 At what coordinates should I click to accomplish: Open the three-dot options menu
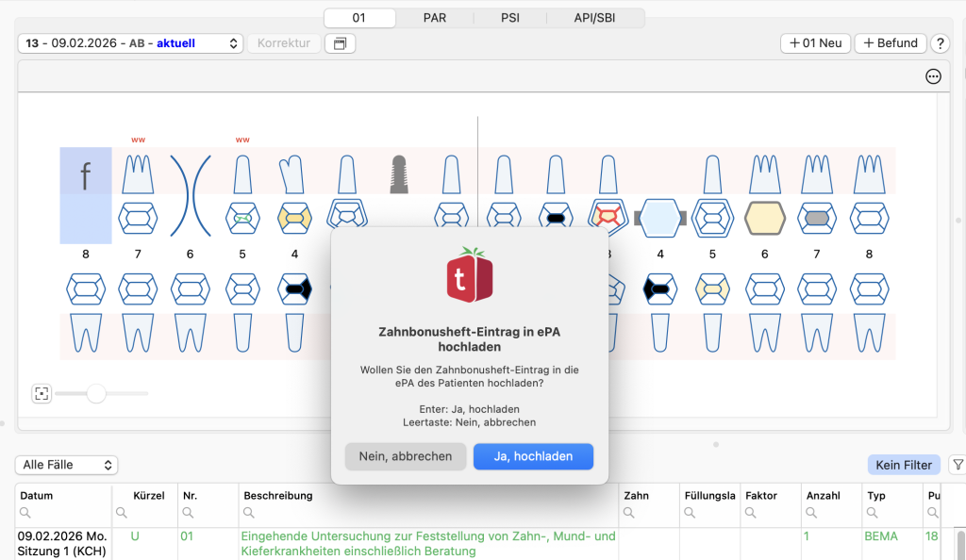[933, 77]
